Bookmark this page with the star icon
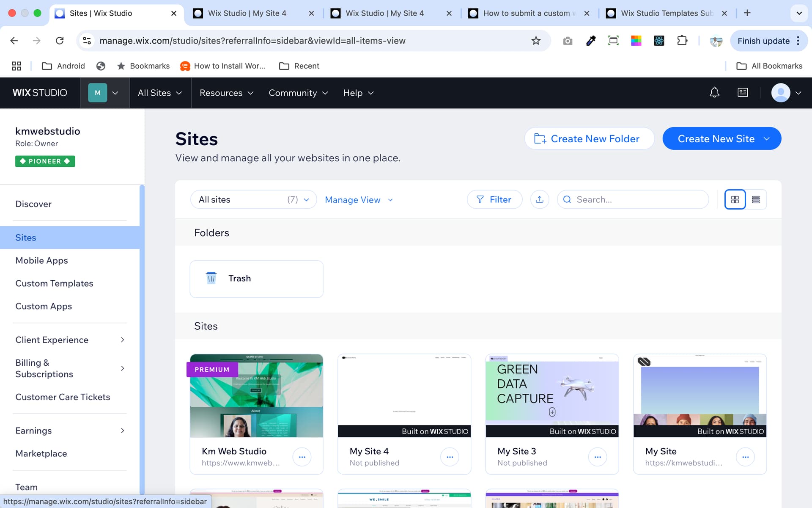 tap(536, 41)
